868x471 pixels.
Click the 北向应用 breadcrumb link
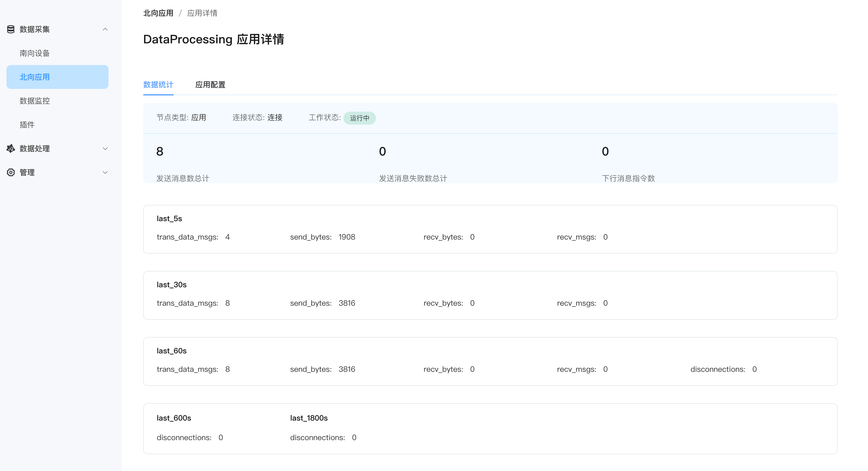[158, 13]
